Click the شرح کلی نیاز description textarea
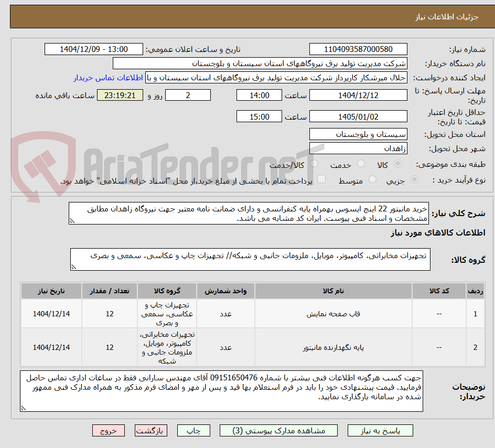The width and height of the screenshot is (495, 448). [249, 214]
